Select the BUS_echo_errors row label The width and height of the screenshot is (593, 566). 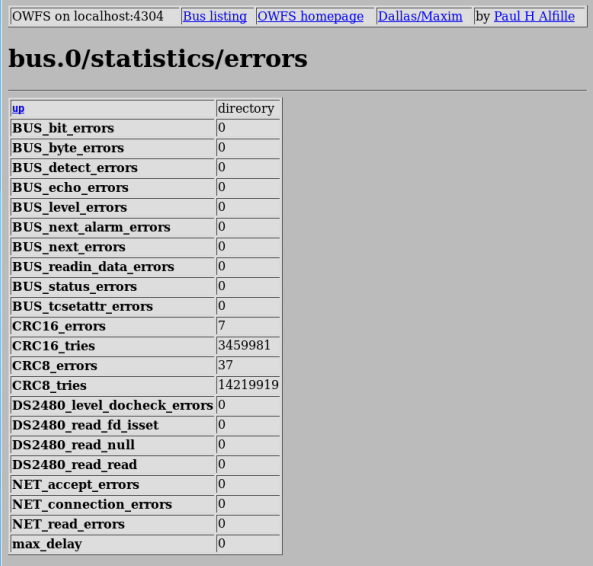pyautogui.click(x=70, y=188)
